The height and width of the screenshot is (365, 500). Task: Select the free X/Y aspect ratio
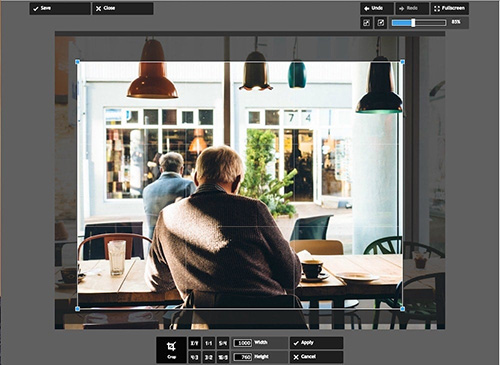(x=194, y=343)
